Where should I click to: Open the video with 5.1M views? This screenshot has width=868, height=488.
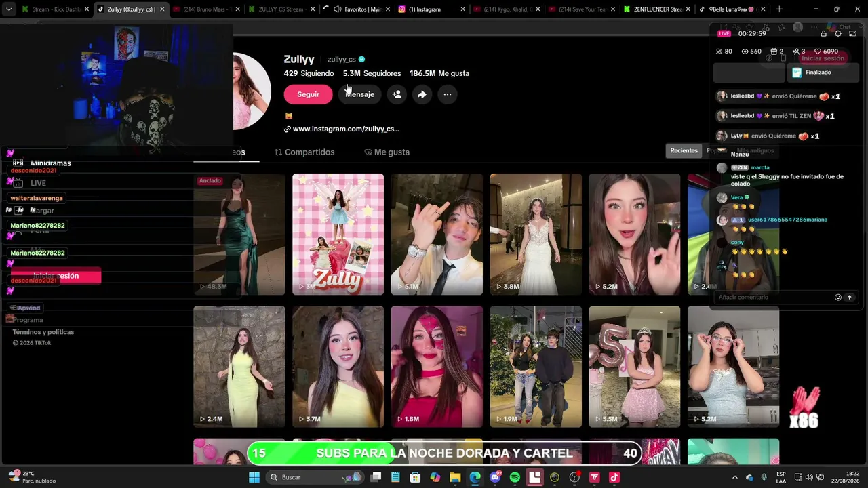(437, 234)
